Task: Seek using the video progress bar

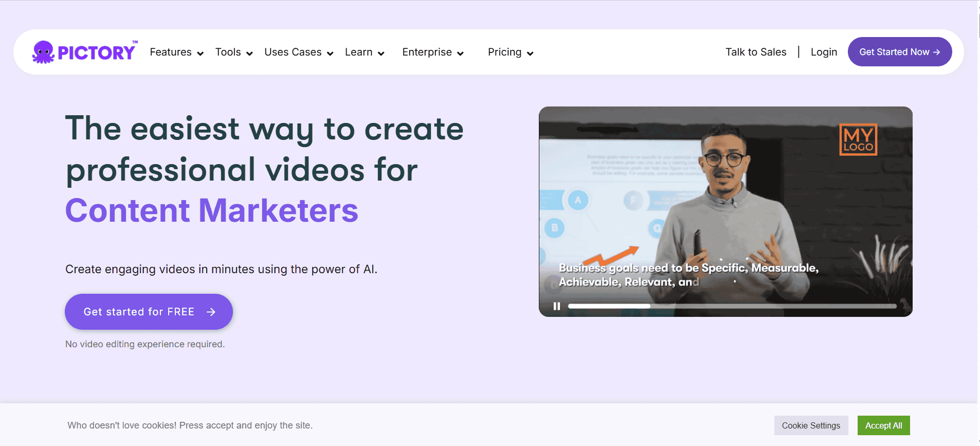Action: 732,306
